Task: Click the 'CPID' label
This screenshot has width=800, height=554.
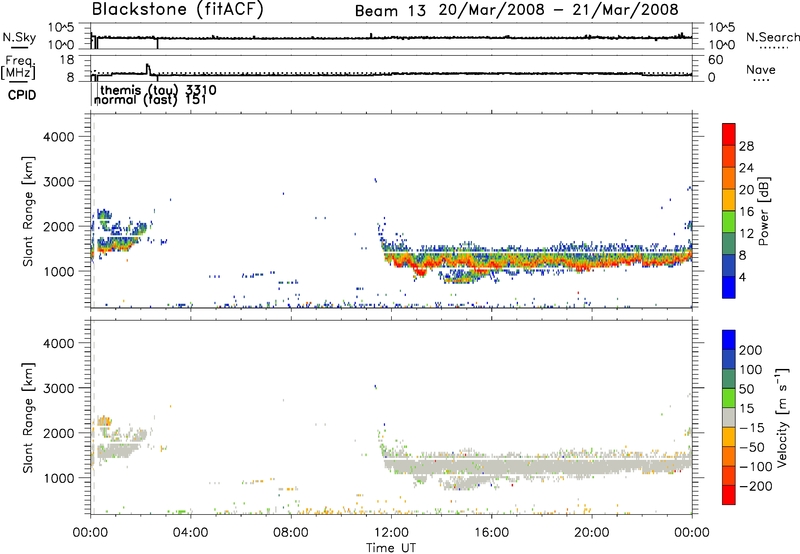Action: point(22,95)
